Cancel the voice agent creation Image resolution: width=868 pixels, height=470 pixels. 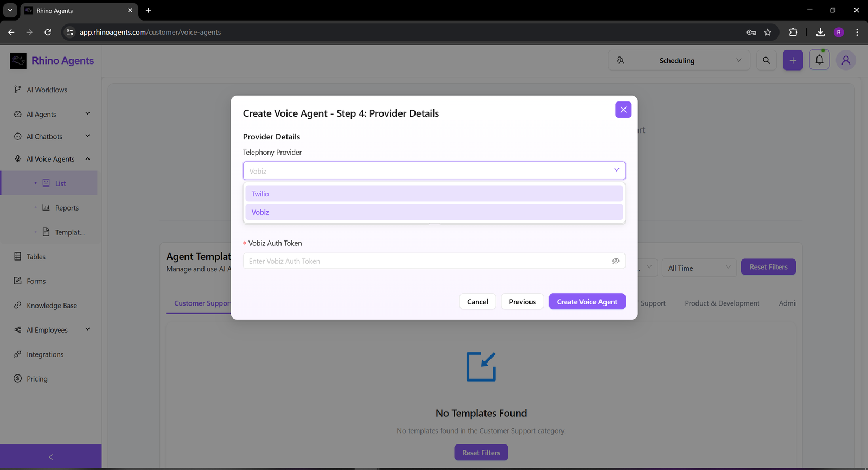click(x=477, y=302)
